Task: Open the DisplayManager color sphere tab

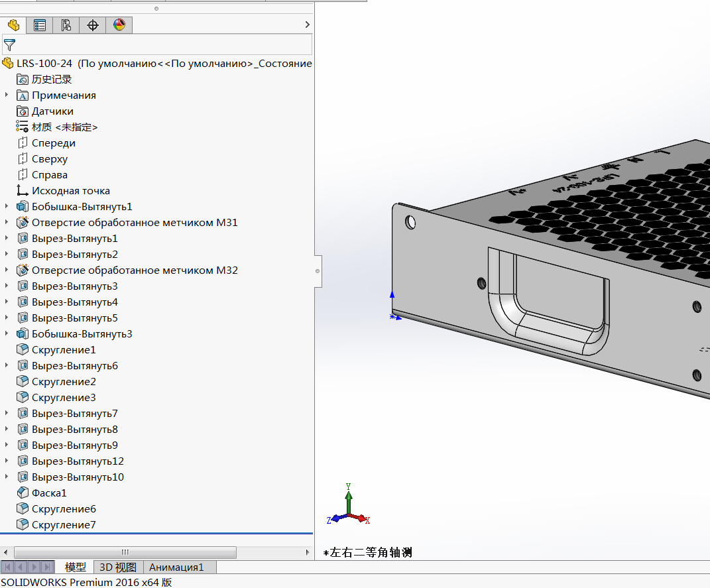Action: [119, 25]
